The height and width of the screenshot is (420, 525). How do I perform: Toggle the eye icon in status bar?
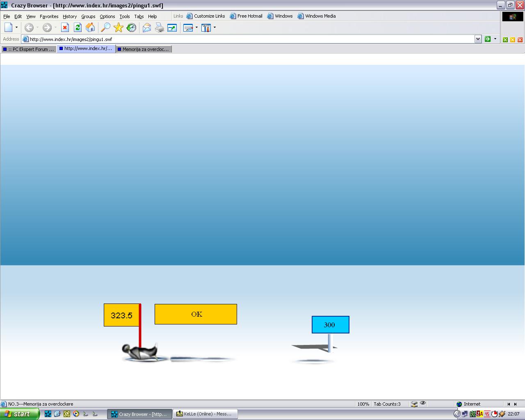[423, 404]
